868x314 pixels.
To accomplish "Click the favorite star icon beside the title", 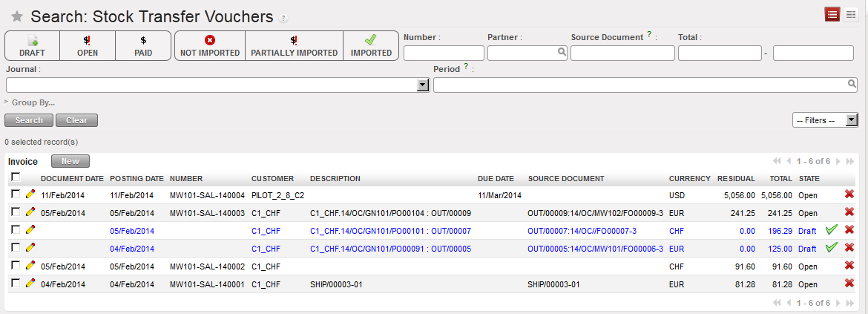I will (x=16, y=17).
